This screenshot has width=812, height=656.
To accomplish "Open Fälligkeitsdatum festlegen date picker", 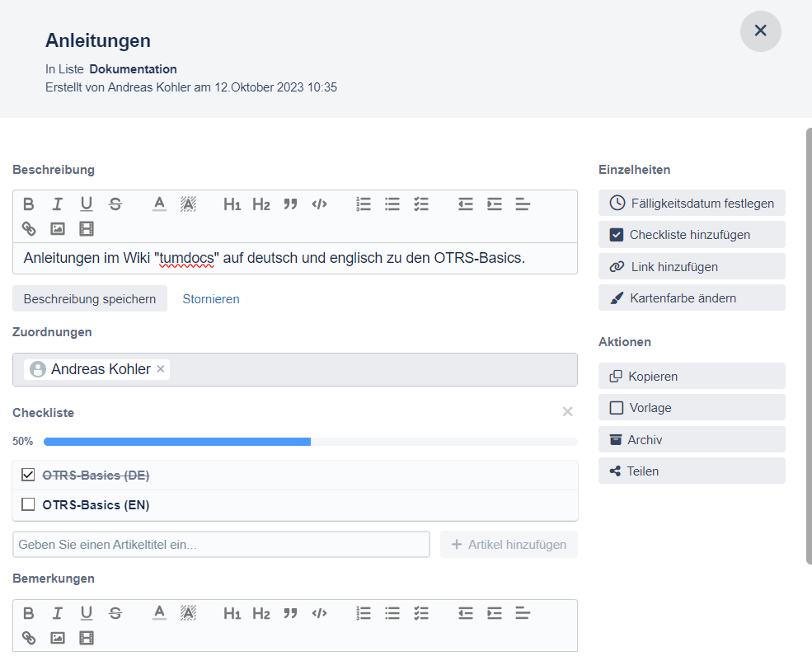I will (692, 203).
